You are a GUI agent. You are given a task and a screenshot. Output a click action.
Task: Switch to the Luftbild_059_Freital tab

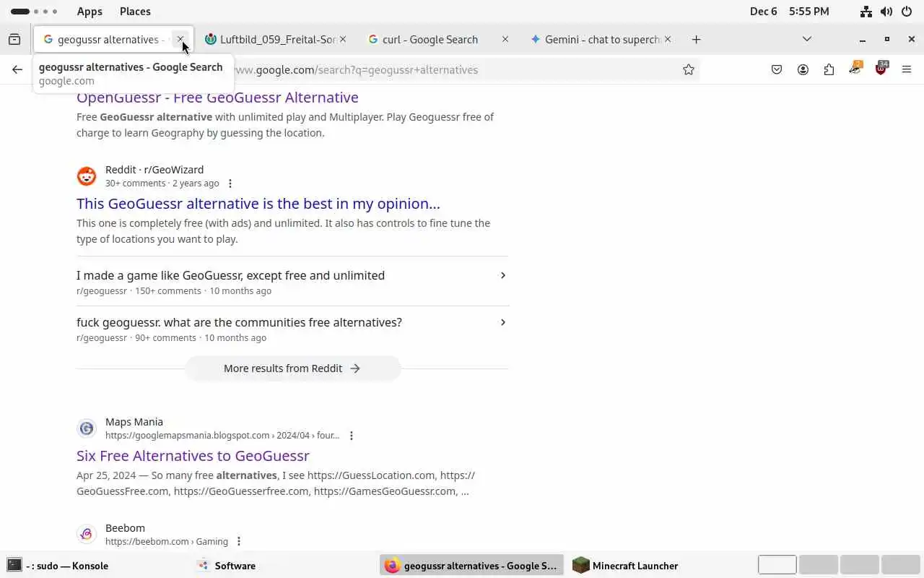(276, 40)
